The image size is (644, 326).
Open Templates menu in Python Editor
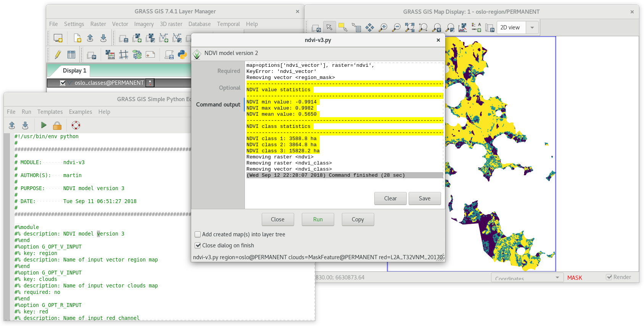coord(50,112)
